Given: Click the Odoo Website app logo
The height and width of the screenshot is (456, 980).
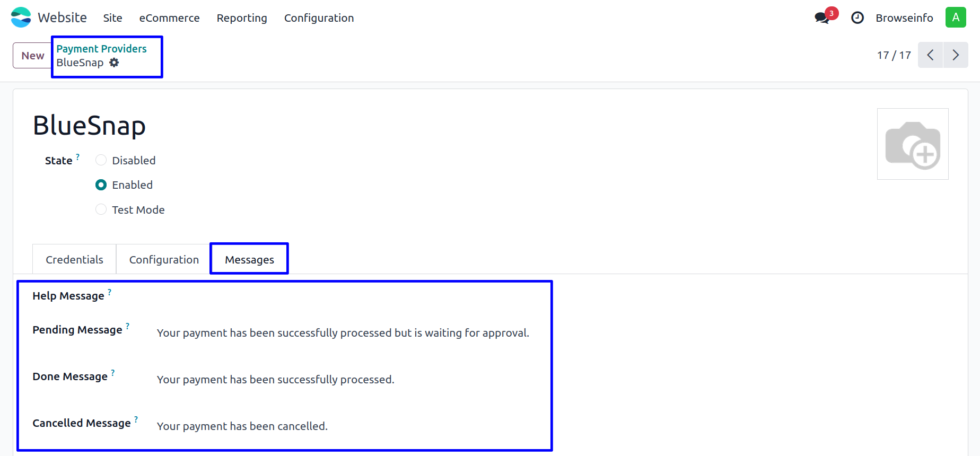Looking at the screenshot, I should (x=21, y=17).
